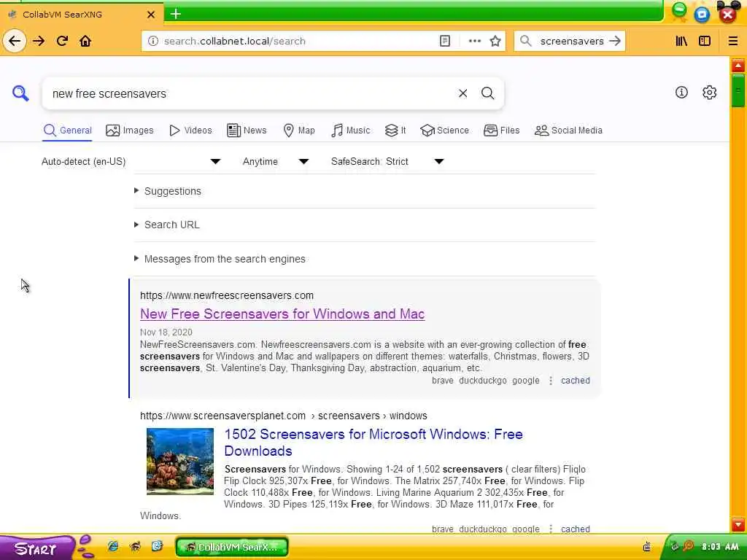Go forward with the browser forward arrow
This screenshot has width=747, height=560.
coord(39,41)
